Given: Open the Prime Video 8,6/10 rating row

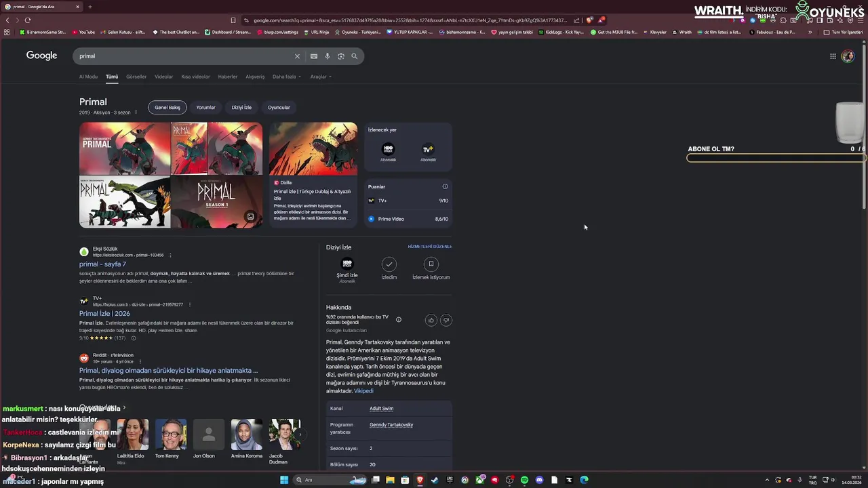Looking at the screenshot, I should click(408, 219).
